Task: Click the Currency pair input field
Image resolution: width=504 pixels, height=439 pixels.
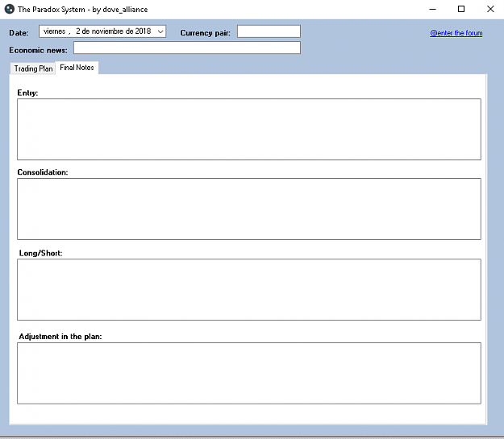Action: pyautogui.click(x=269, y=31)
